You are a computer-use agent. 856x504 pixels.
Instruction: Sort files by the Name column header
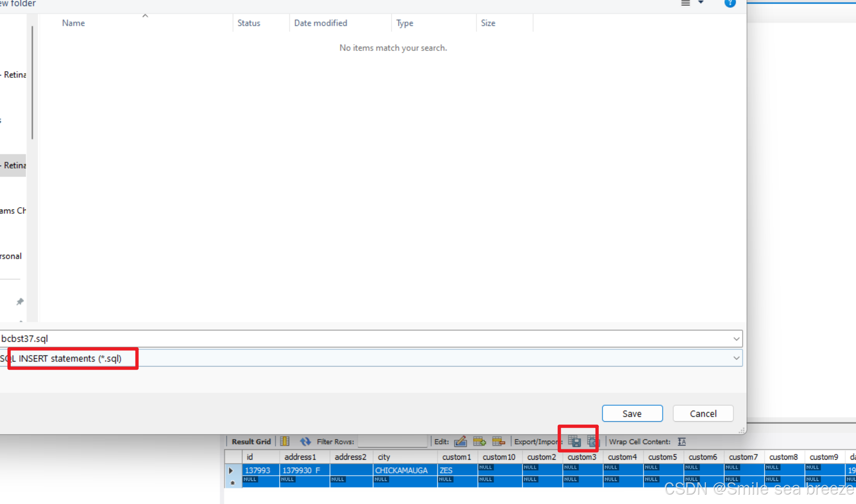[74, 23]
